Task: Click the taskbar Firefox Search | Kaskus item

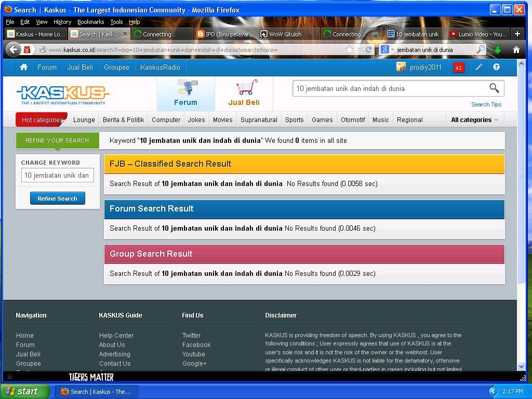Action: (96, 392)
